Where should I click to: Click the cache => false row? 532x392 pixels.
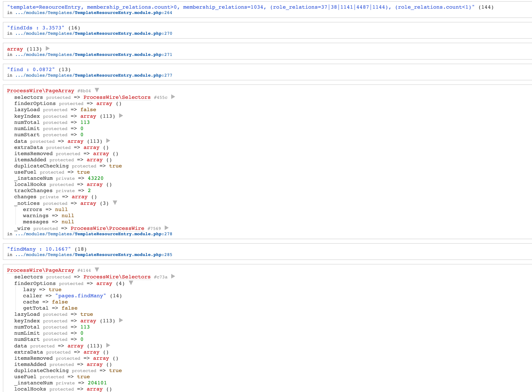click(45, 302)
